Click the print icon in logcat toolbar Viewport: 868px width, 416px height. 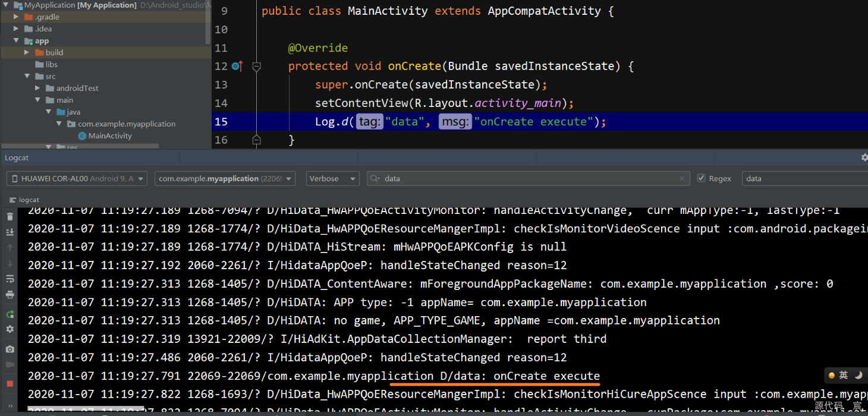[10, 295]
